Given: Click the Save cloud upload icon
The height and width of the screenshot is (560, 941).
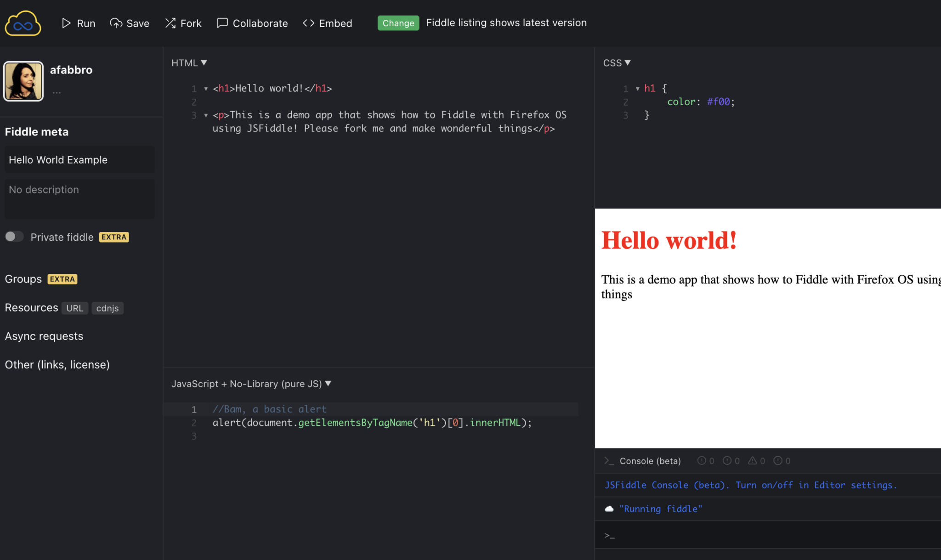Looking at the screenshot, I should pos(116,23).
